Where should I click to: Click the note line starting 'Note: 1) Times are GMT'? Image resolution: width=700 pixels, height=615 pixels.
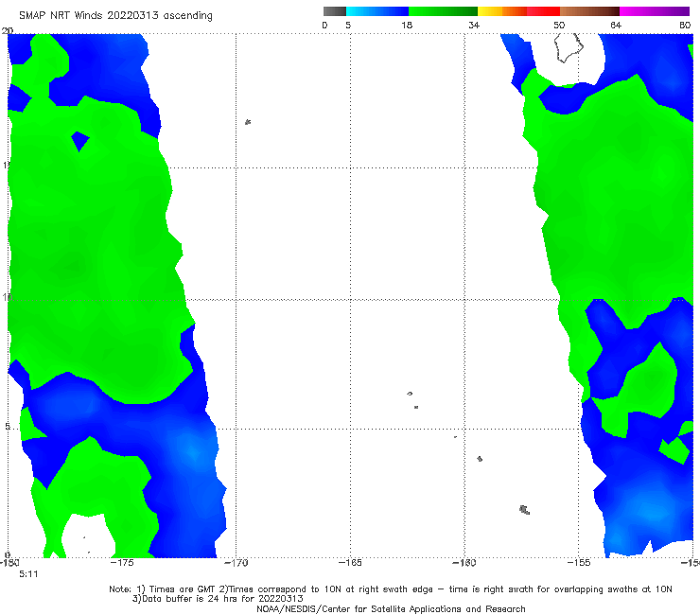pyautogui.click(x=390, y=589)
